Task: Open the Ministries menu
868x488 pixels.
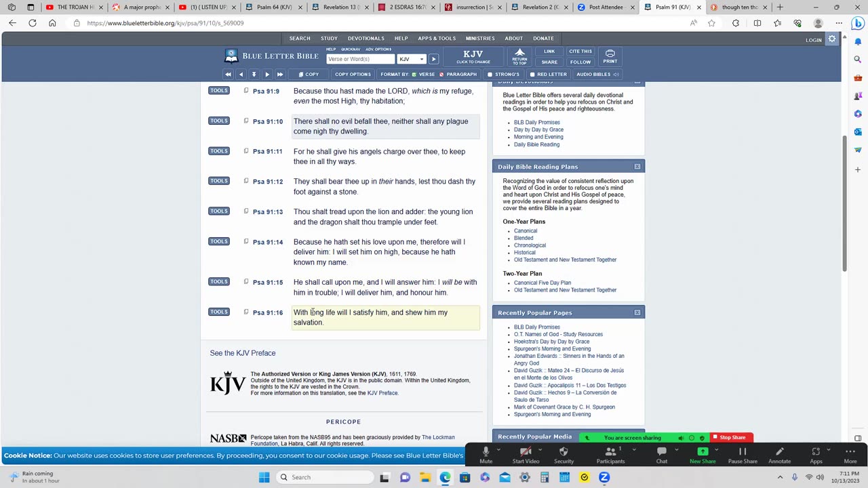Action: pyautogui.click(x=480, y=39)
